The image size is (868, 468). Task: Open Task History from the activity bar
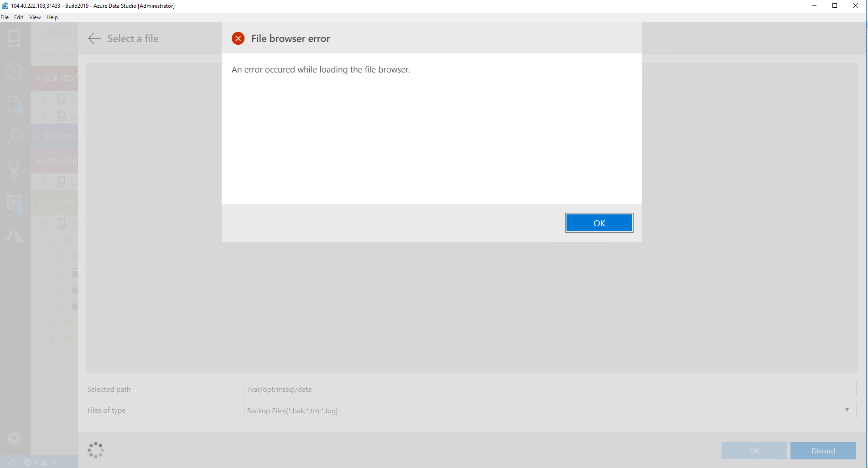tap(14, 72)
